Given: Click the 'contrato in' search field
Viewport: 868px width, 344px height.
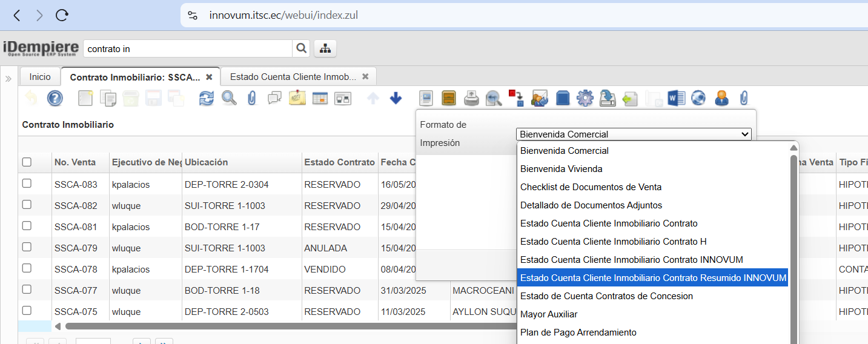Looking at the screenshot, I should tap(187, 48).
